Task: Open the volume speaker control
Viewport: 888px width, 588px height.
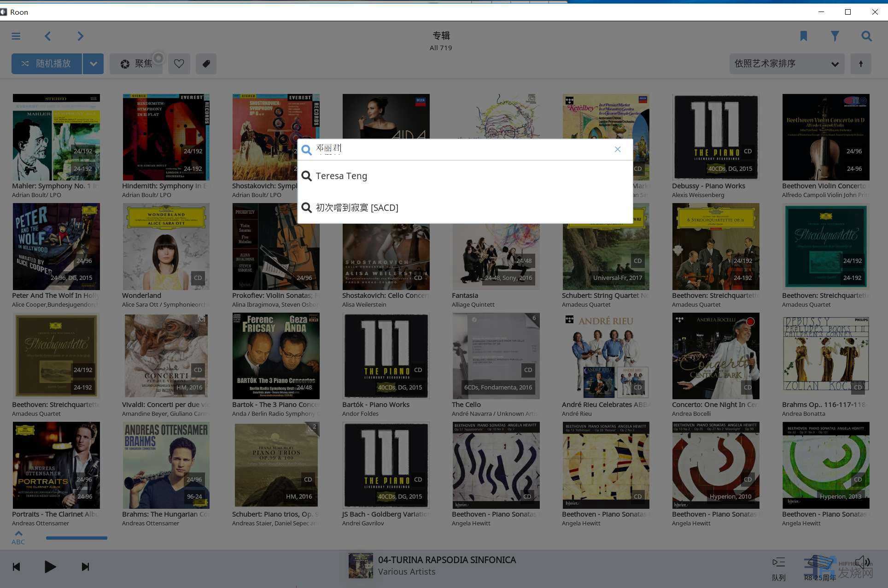Action: pos(862,563)
